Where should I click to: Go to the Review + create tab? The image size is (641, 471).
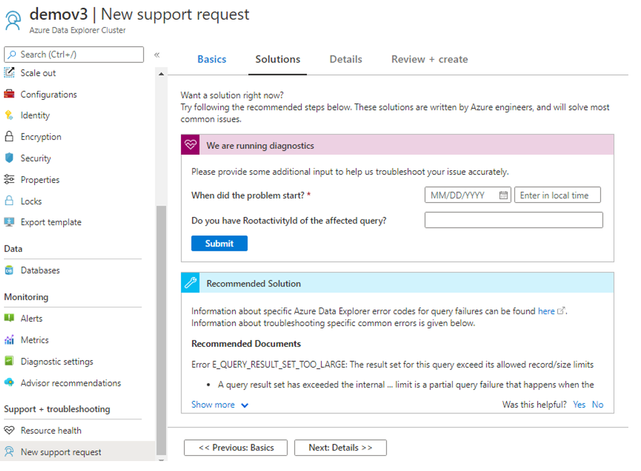(x=430, y=59)
